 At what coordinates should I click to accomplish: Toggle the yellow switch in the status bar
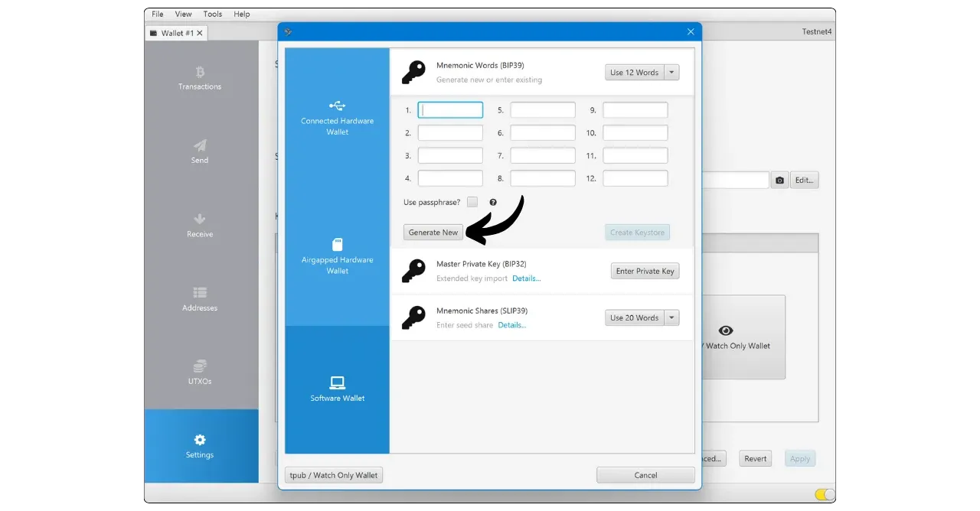(825, 494)
